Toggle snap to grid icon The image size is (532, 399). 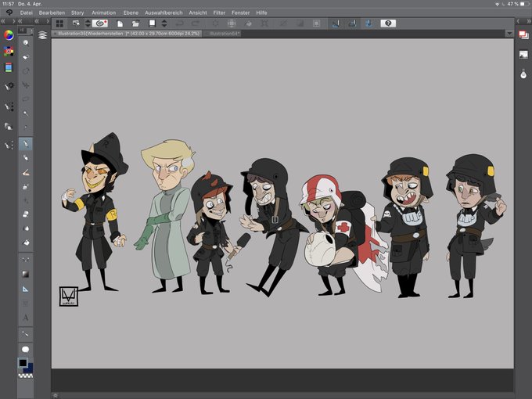tap(368, 23)
